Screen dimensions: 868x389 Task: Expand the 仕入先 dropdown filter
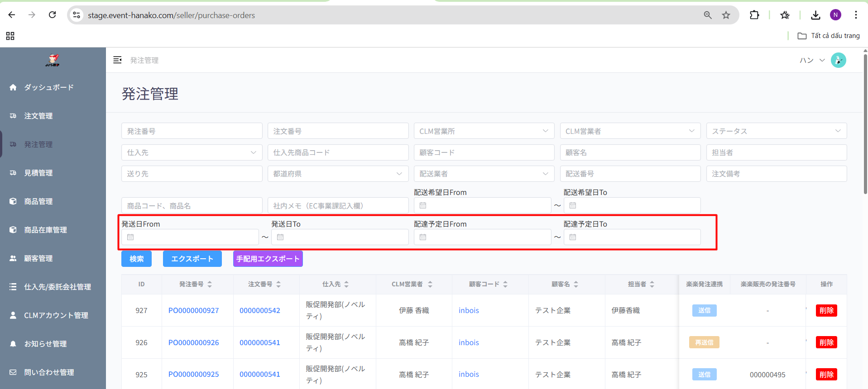[192, 152]
